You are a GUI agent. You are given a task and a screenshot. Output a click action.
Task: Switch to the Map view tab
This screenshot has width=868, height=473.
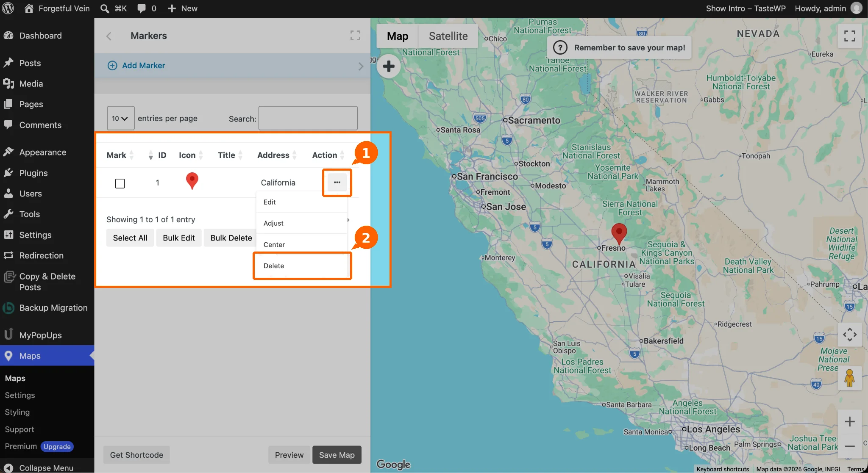(x=398, y=36)
